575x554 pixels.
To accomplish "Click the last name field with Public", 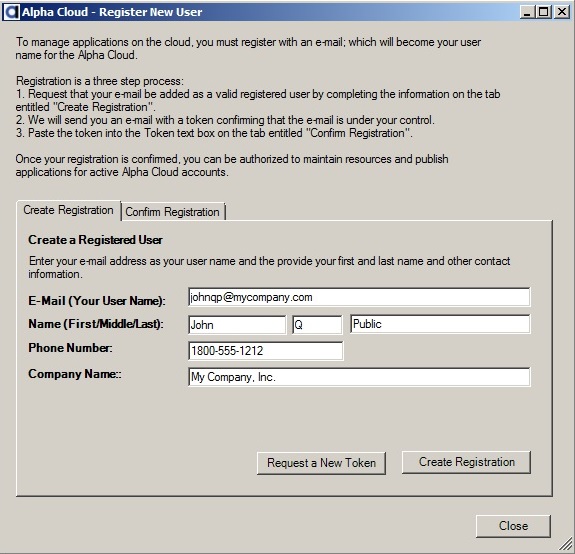I will tap(440, 324).
